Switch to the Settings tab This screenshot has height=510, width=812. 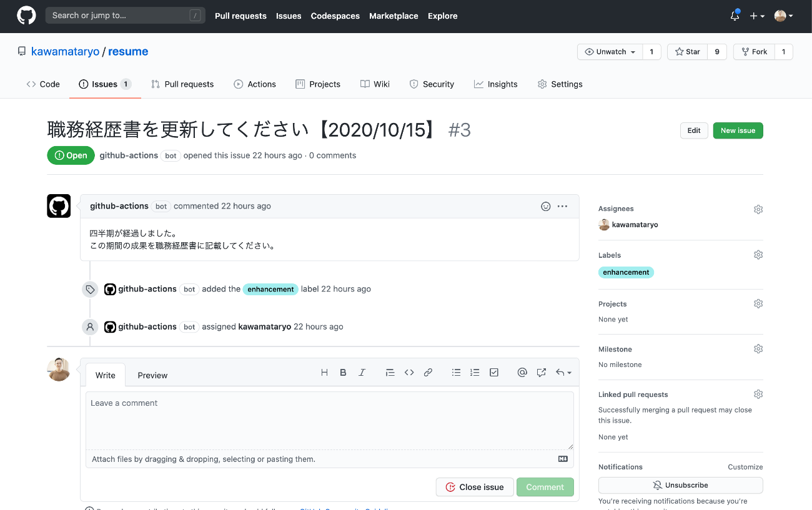560,84
